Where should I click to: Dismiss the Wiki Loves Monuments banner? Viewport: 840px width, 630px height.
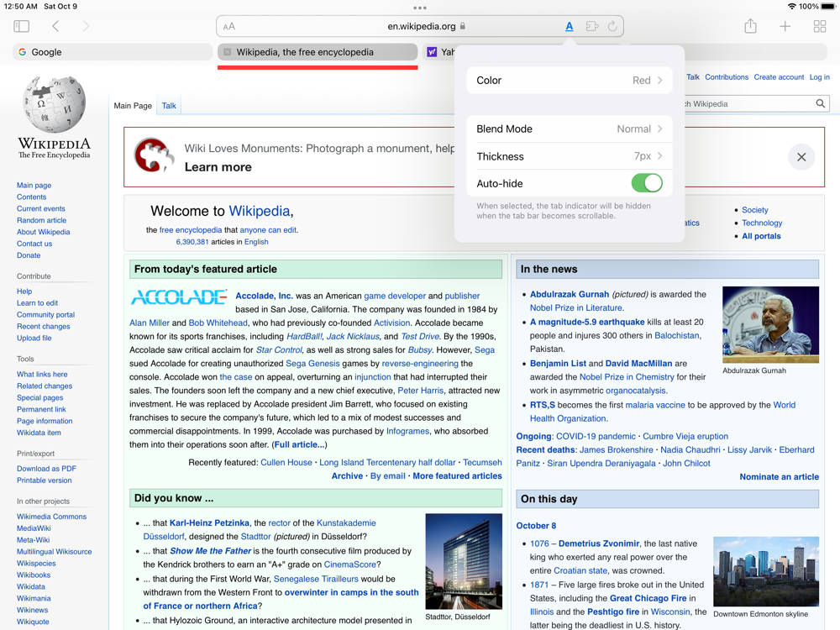coord(801,157)
